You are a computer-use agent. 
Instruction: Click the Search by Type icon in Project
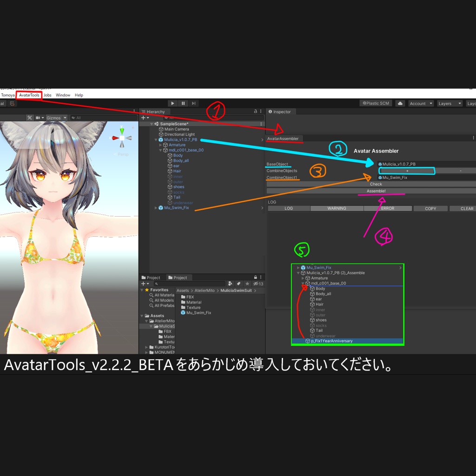point(230,284)
